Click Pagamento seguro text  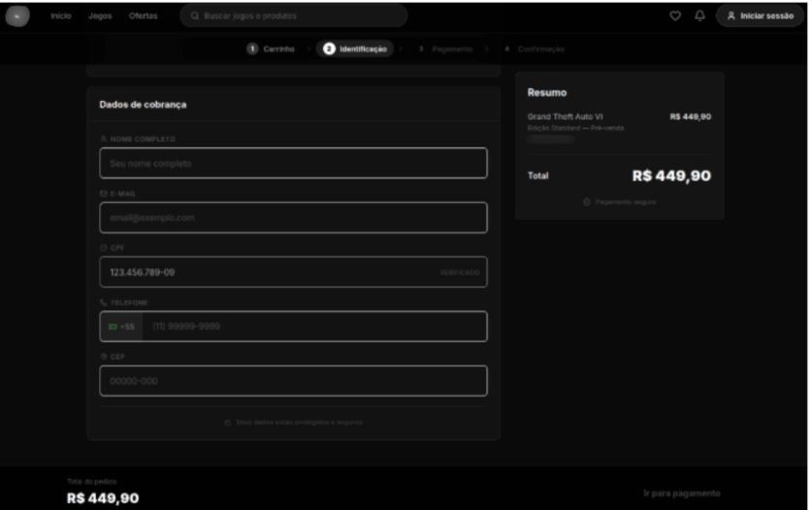(626, 202)
